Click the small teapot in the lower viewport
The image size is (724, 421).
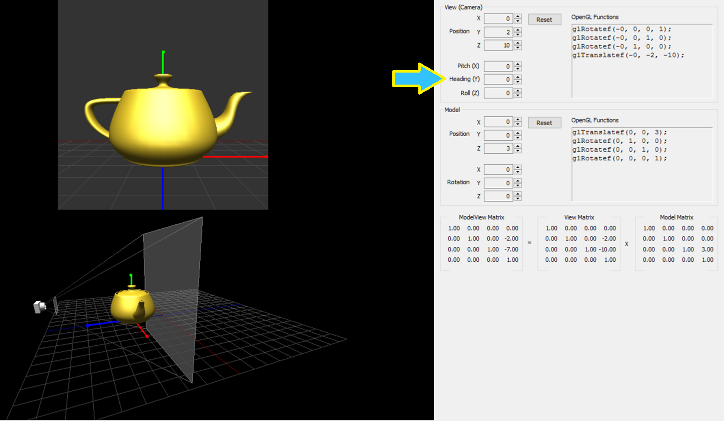click(x=133, y=305)
